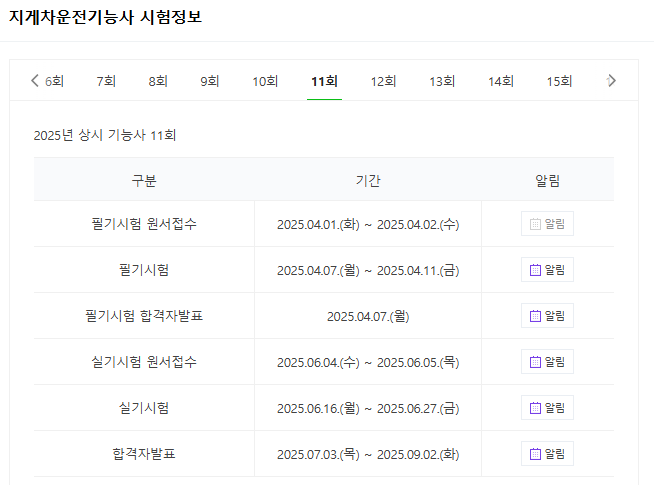Image resolution: width=654 pixels, height=485 pixels.
Task: Click the 실기시험 row label
Action: tap(144, 407)
